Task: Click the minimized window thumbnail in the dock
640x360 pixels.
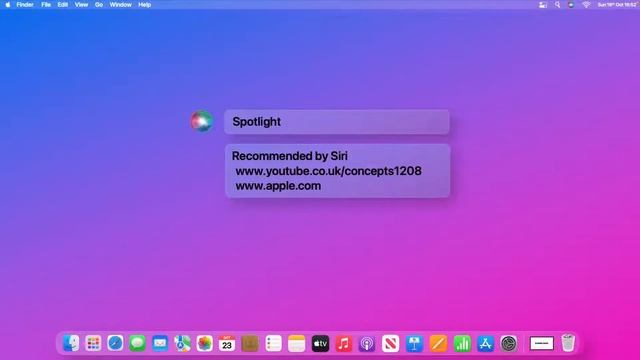Action: (542, 343)
